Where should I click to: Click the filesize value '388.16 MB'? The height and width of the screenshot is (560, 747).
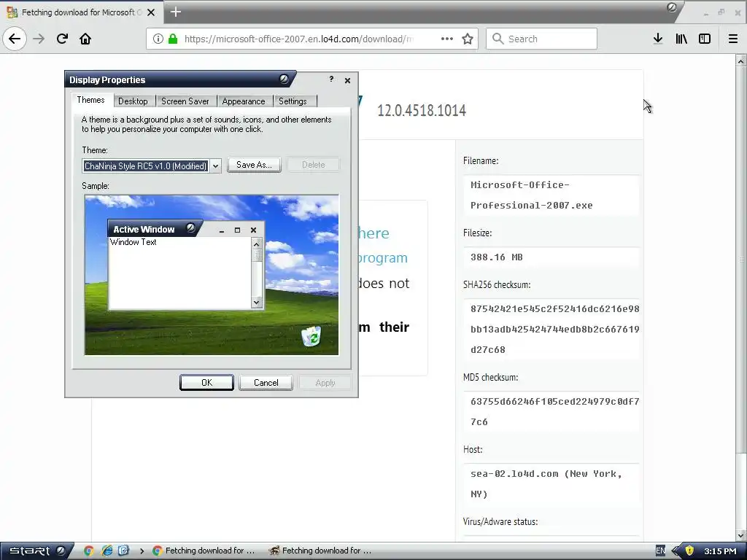[x=496, y=257]
